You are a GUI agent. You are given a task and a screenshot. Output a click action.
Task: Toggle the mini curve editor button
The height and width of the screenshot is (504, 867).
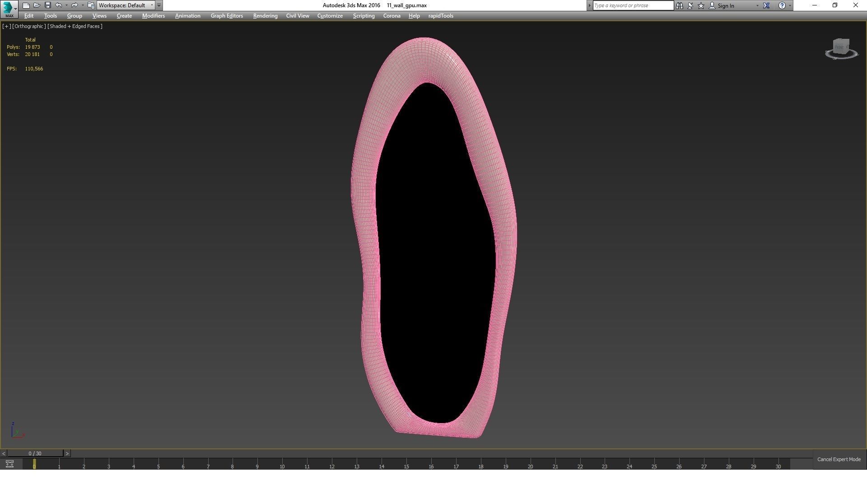pyautogui.click(x=9, y=464)
